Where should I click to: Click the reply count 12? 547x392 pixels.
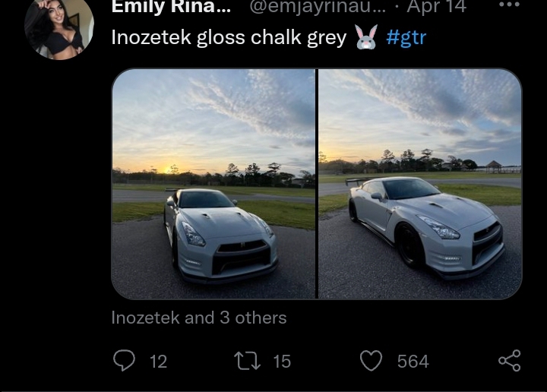pyautogui.click(x=158, y=362)
